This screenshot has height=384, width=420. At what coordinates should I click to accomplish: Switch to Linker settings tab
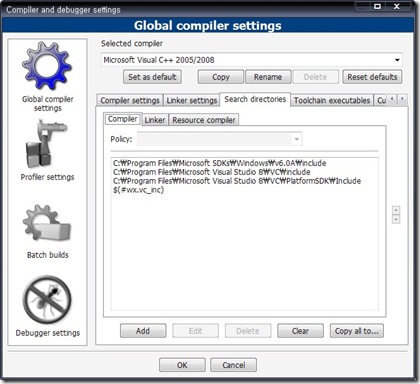tap(192, 100)
